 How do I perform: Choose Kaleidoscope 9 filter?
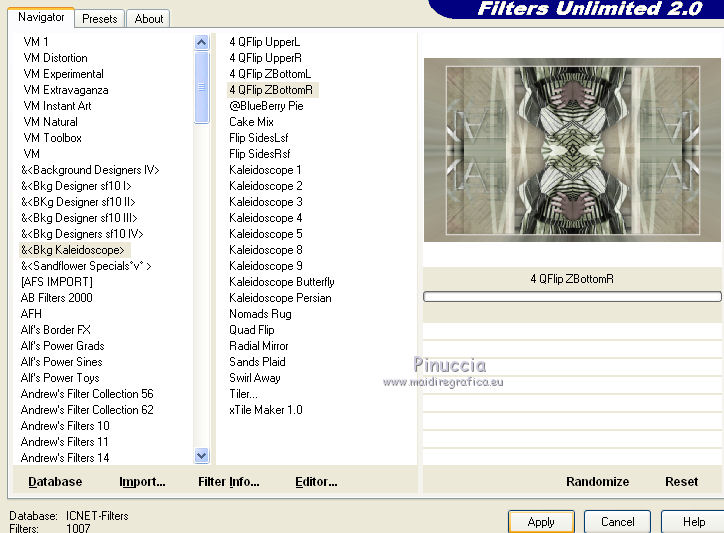click(265, 266)
